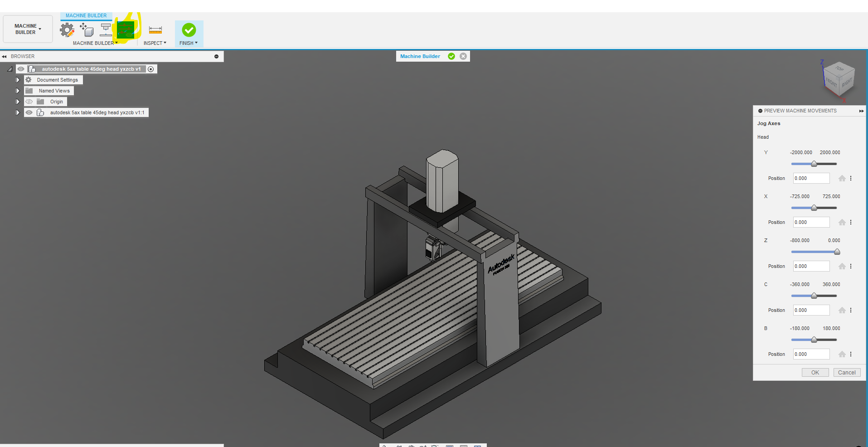Open the three-dot menu next to B Position

[x=851, y=354]
